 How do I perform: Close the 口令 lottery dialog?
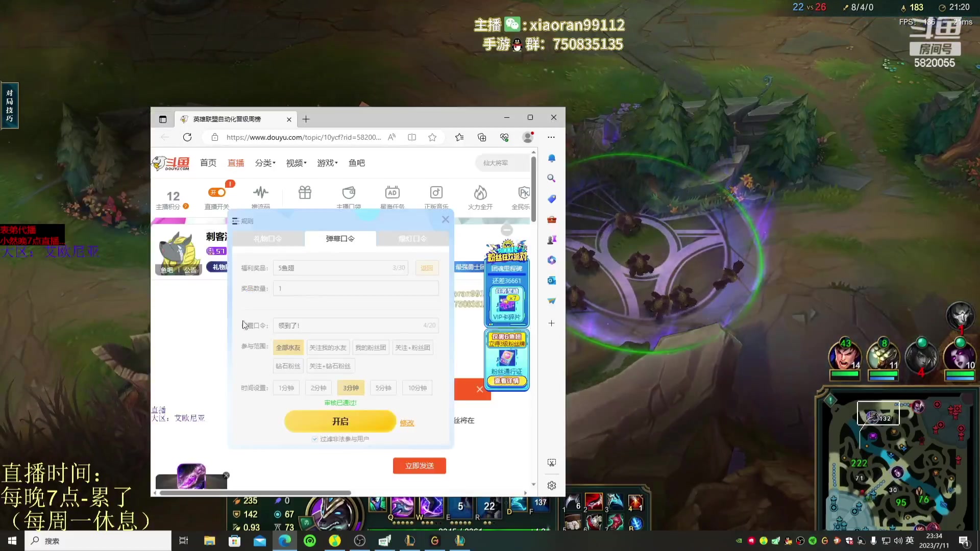[x=446, y=219]
